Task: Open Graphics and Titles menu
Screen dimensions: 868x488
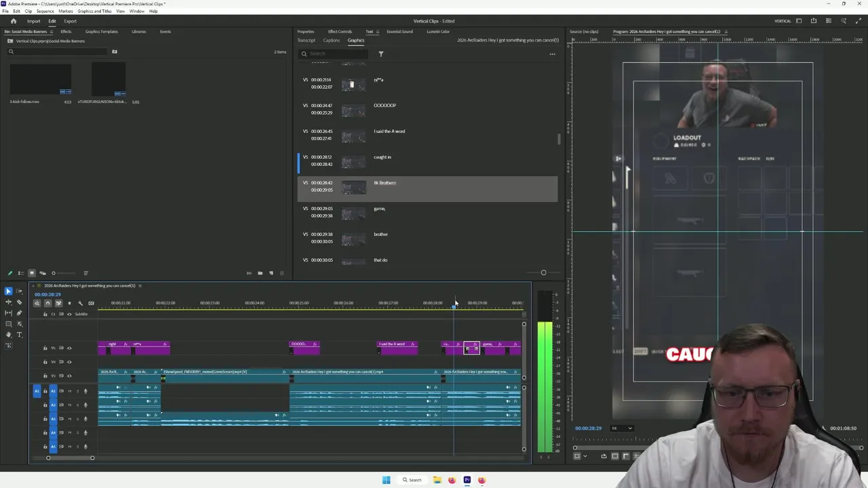Action: (95, 12)
